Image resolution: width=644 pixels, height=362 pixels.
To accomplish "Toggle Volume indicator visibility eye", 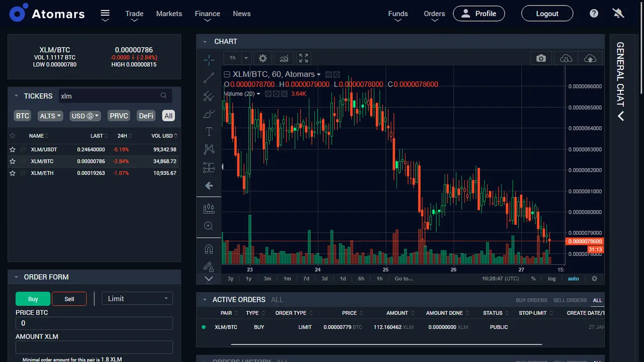I will tap(268, 94).
